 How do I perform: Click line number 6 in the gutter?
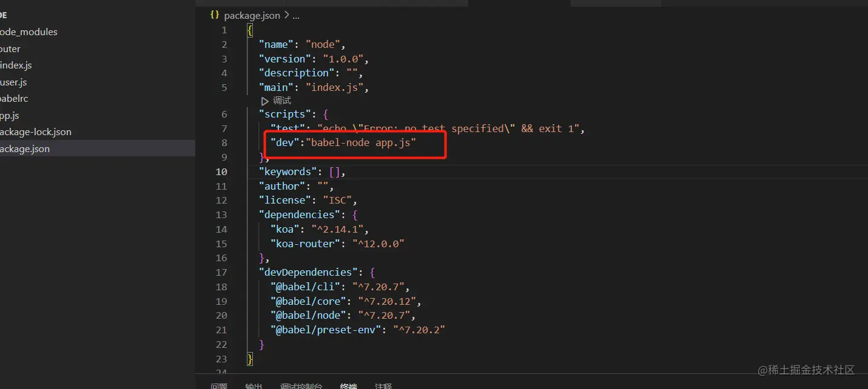224,114
